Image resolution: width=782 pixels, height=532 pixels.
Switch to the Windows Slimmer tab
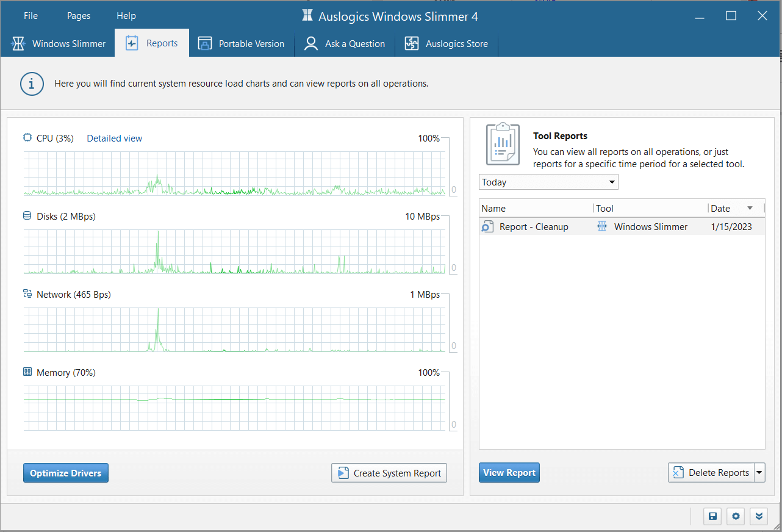click(x=59, y=44)
